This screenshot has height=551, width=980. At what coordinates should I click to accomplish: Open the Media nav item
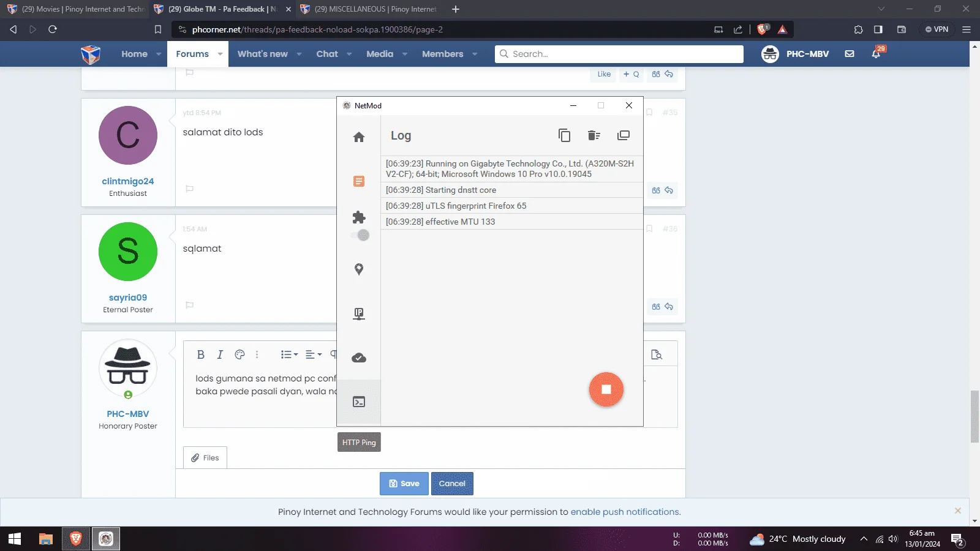[x=380, y=54]
